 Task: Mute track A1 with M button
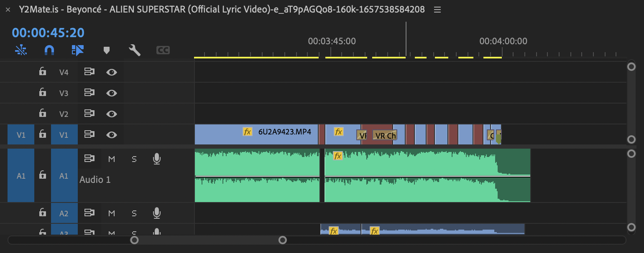111,159
